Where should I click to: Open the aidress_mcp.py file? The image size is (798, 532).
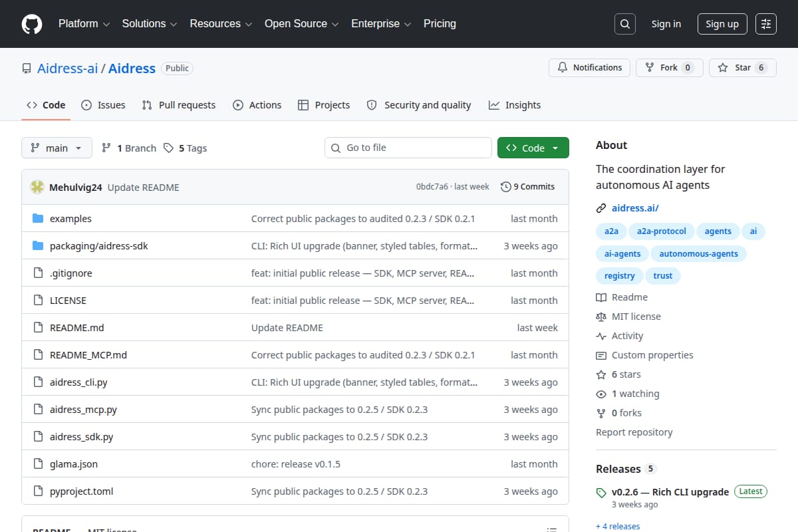83,410
